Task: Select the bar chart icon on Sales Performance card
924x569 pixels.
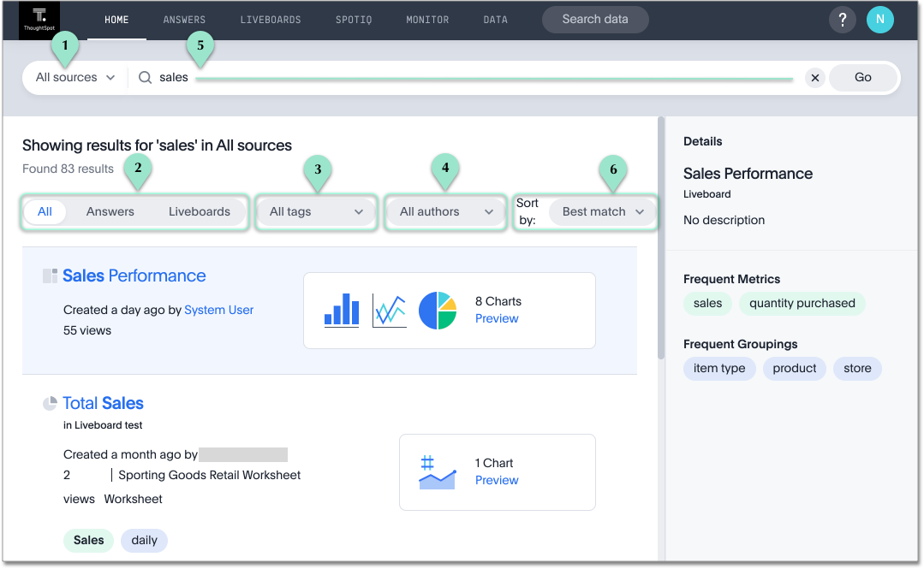Action: 341,309
